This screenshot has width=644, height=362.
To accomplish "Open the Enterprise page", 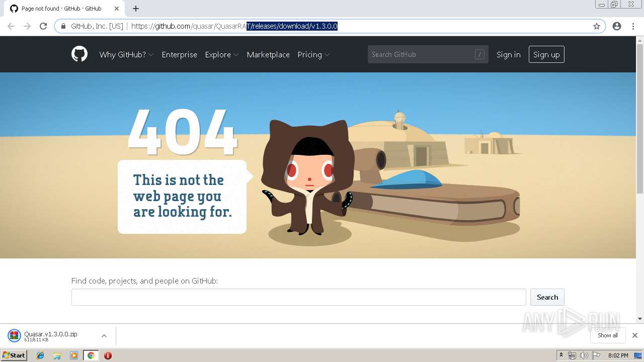I will click(179, 54).
